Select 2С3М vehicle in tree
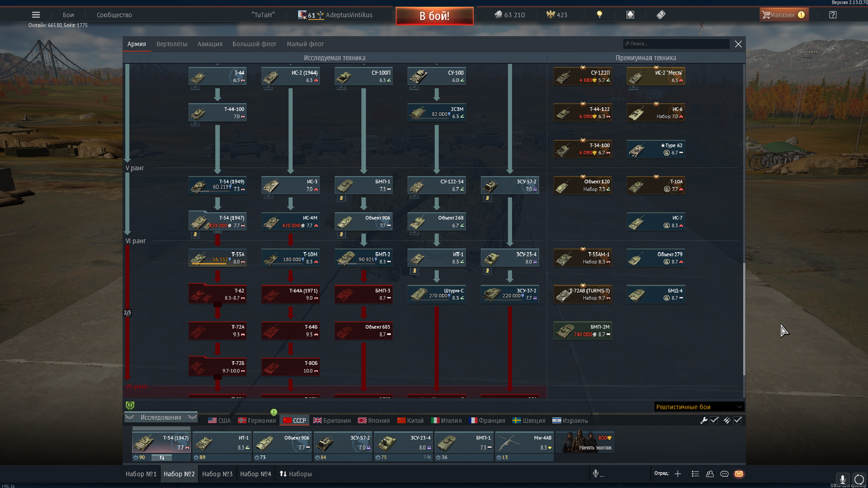 436,113
